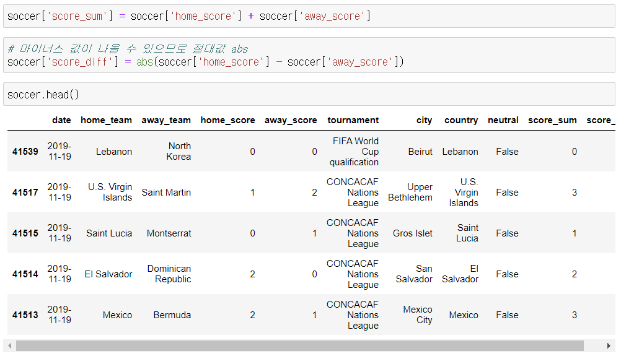Click the 'home_score' column header

[x=227, y=120]
